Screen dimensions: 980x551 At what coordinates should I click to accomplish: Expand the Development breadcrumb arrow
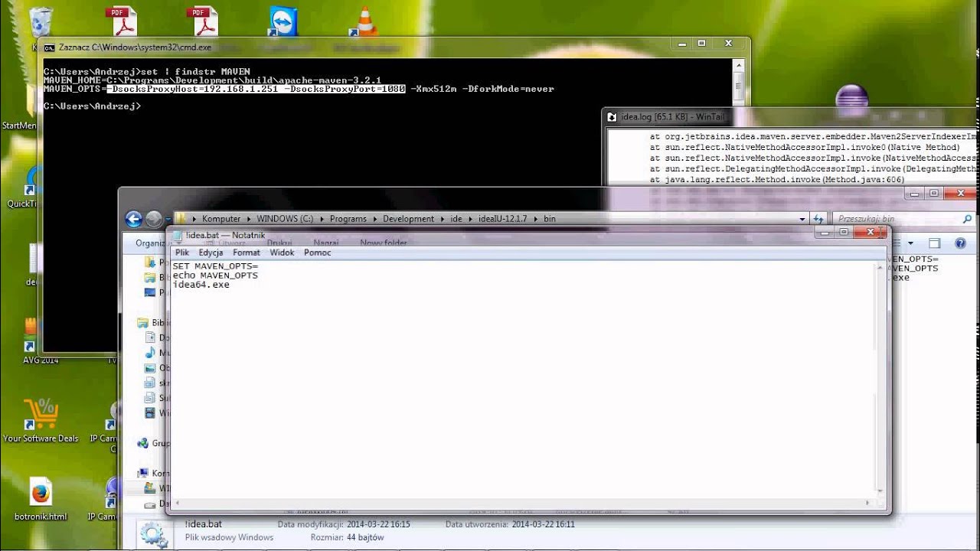point(442,219)
